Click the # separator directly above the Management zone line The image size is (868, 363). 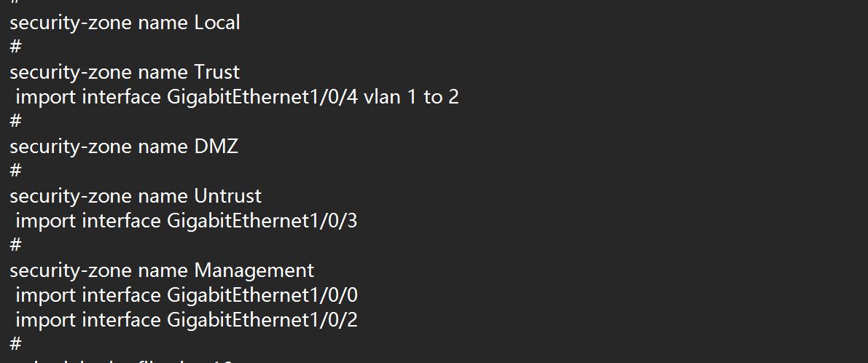pyautogui.click(x=15, y=246)
